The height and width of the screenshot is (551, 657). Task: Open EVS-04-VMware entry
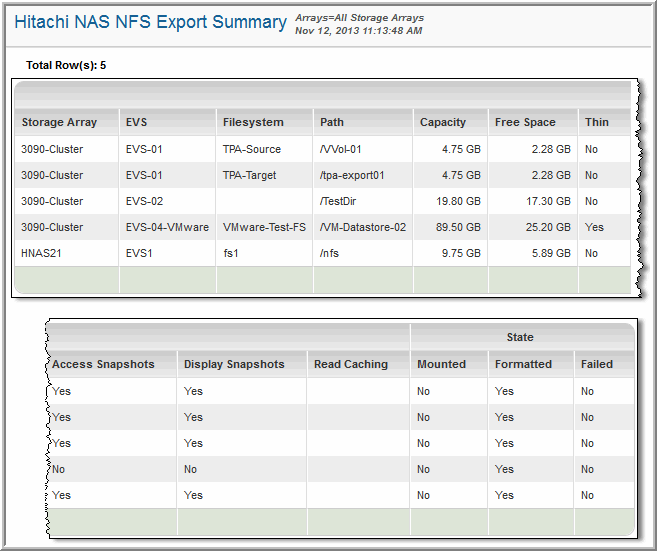coord(167,227)
